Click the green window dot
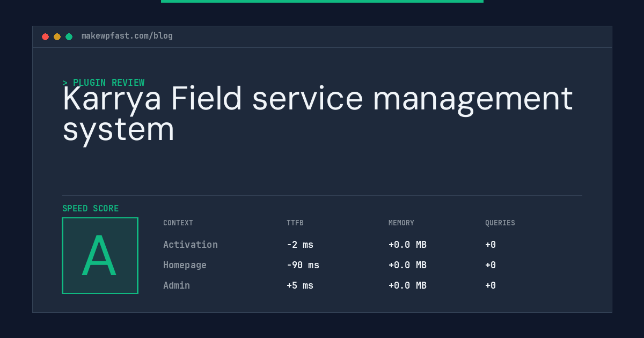 click(69, 36)
